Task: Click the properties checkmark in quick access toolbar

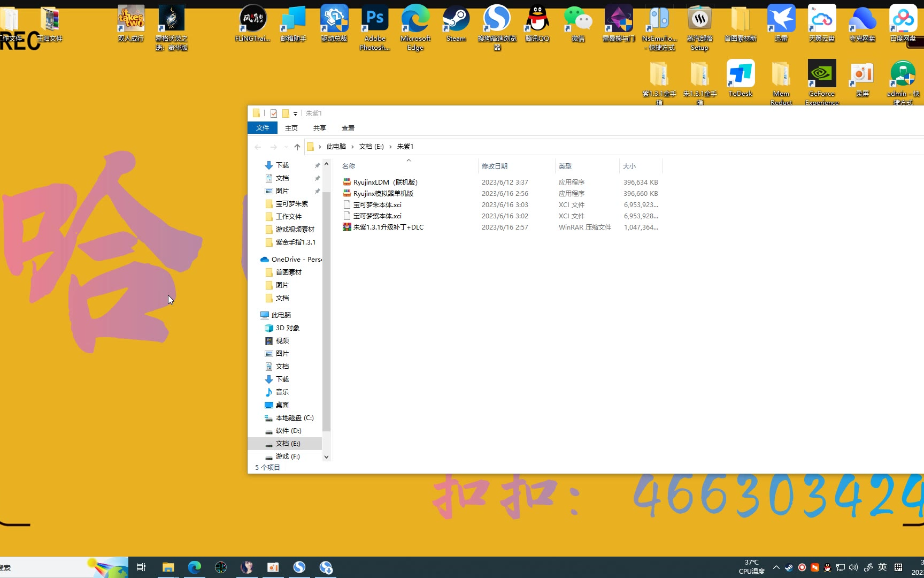Action: pyautogui.click(x=274, y=113)
